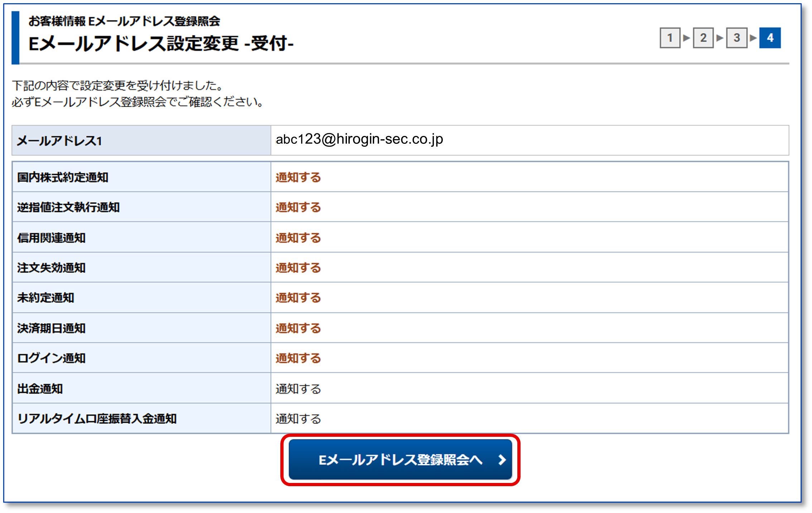
Task: Select step 3 indicator box
Action: [x=736, y=38]
